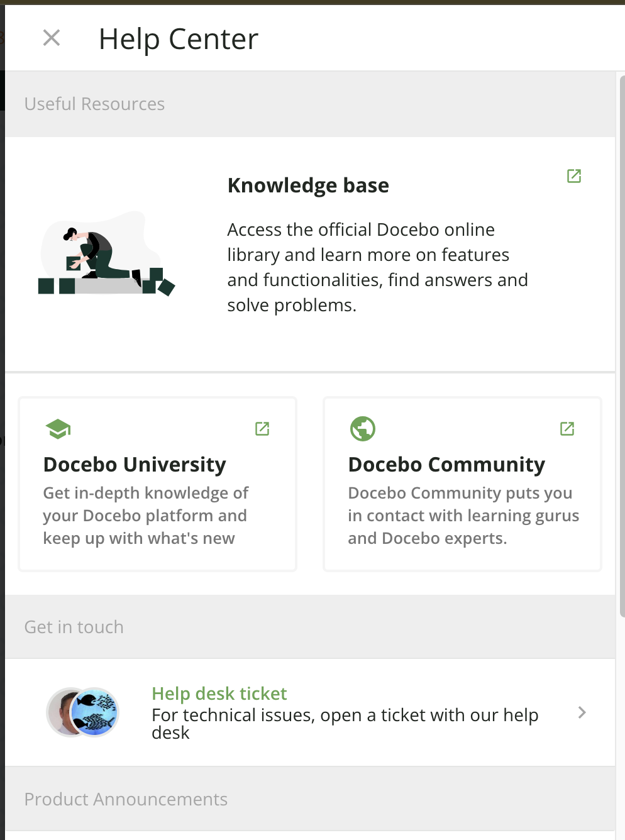The image size is (625, 840).
Task: Open the Docebo Community card title
Action: pyautogui.click(x=446, y=465)
